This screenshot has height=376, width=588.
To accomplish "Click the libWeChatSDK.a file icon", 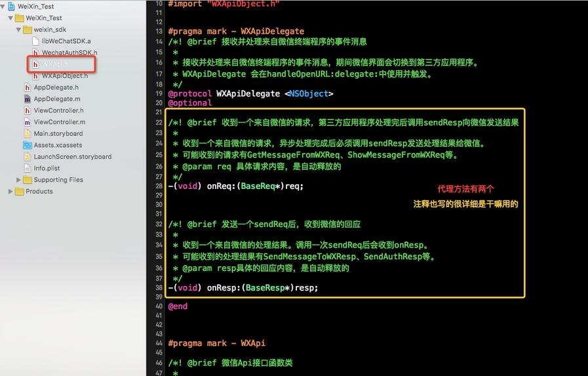I will click(x=35, y=41).
